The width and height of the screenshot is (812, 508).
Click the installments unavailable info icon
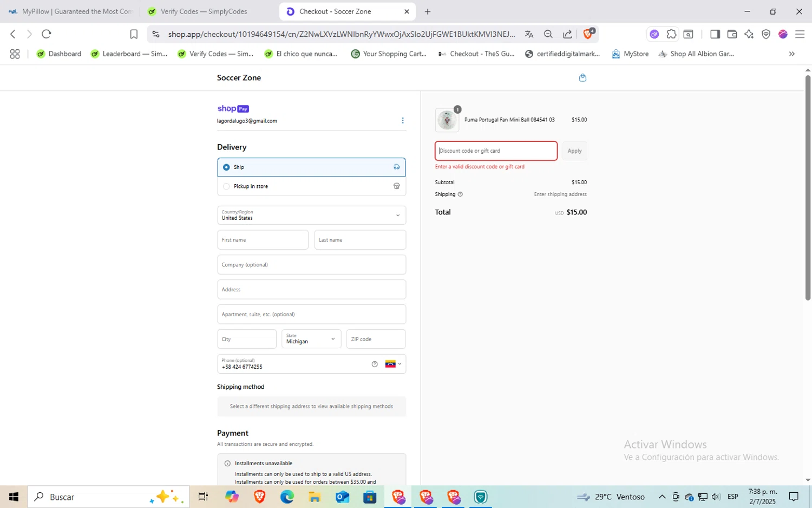(x=227, y=464)
